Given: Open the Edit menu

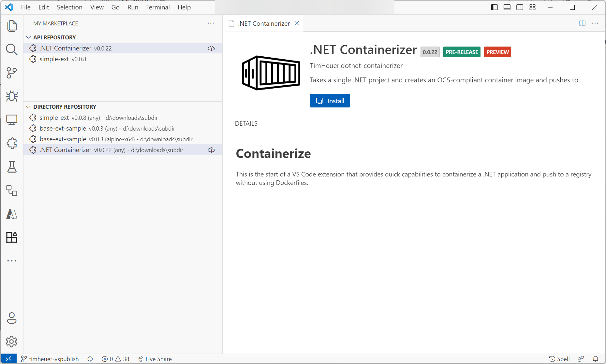Looking at the screenshot, I should click(44, 7).
